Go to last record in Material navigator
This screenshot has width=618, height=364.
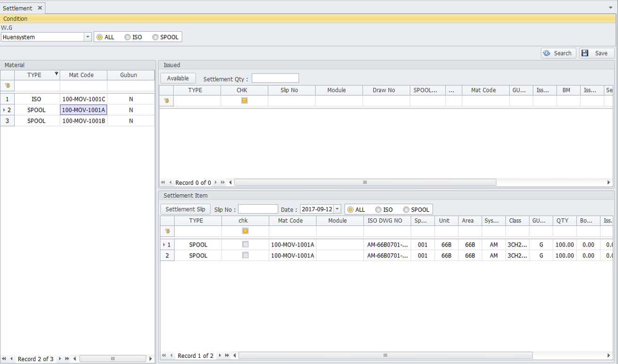coord(67,359)
